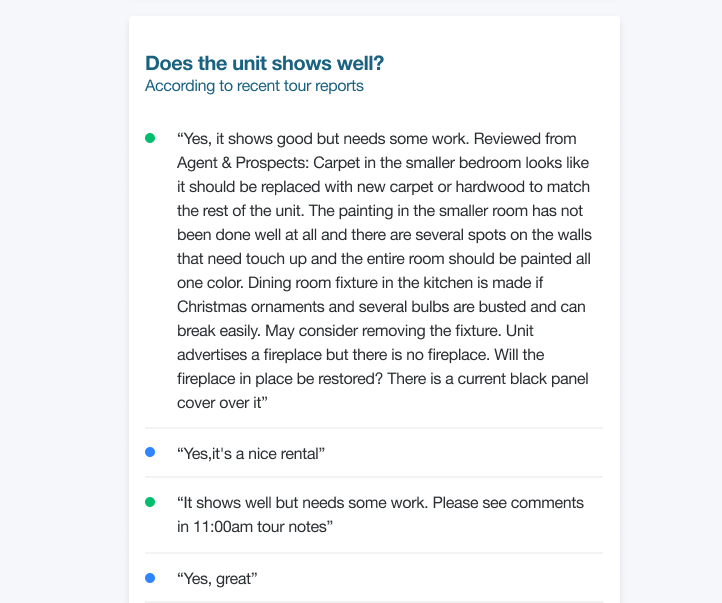Click the "According to recent tour reports" subtitle

(x=254, y=86)
